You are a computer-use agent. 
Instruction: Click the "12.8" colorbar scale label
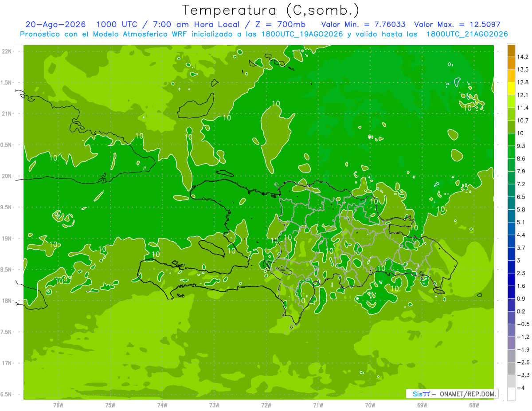tap(523, 82)
